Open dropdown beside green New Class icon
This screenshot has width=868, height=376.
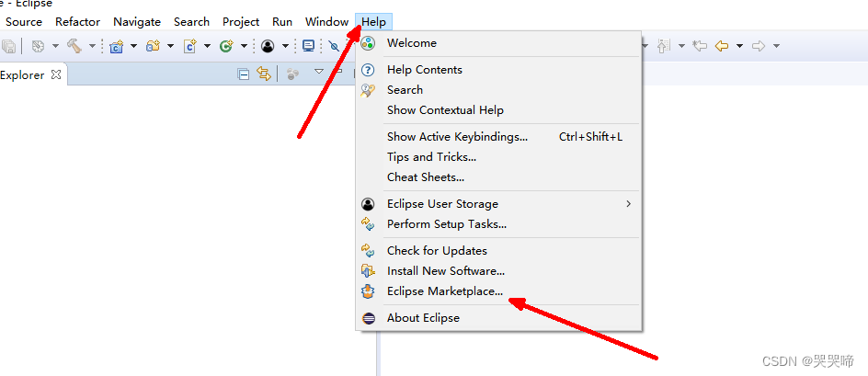[x=244, y=46]
